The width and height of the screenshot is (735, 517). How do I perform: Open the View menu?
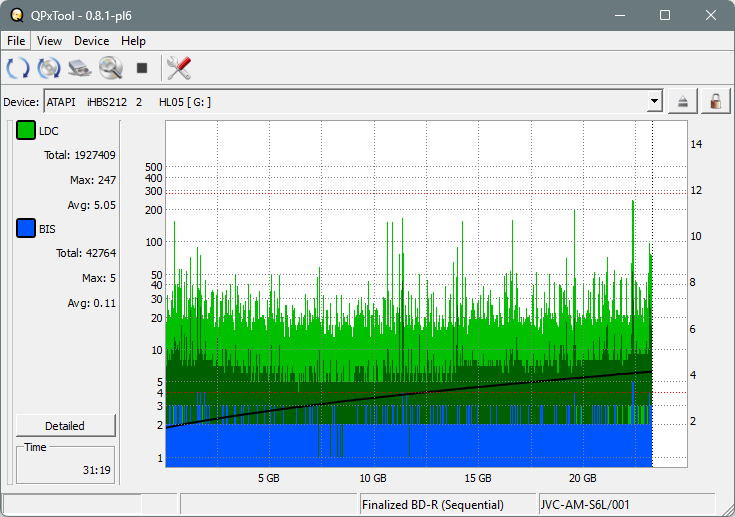click(x=49, y=41)
